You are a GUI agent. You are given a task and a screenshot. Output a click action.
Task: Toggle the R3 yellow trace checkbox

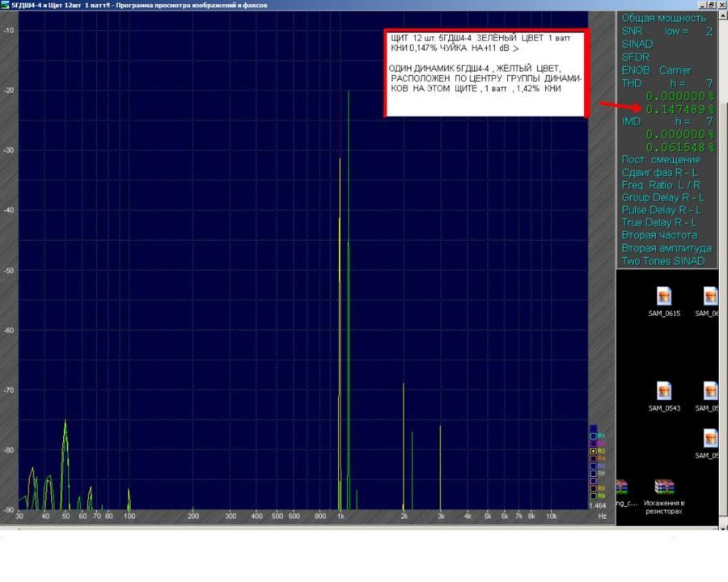point(593,451)
